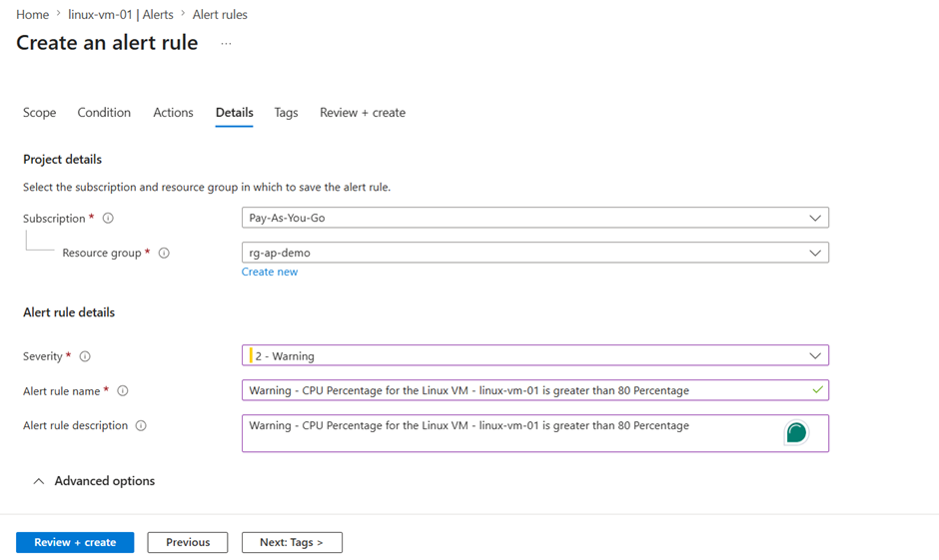Click the 'Select the subscription and resource group' sentence
Screen dimensions: 939x560
click(207, 188)
